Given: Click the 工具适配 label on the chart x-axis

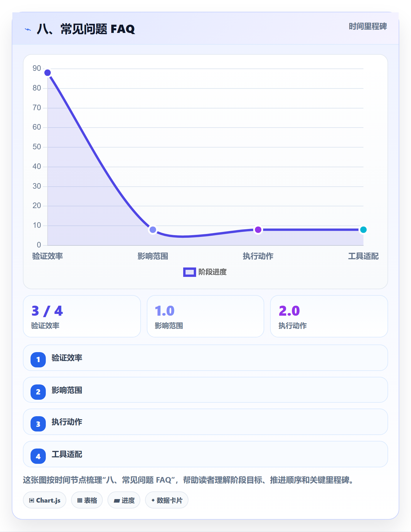Looking at the screenshot, I should pyautogui.click(x=363, y=256).
